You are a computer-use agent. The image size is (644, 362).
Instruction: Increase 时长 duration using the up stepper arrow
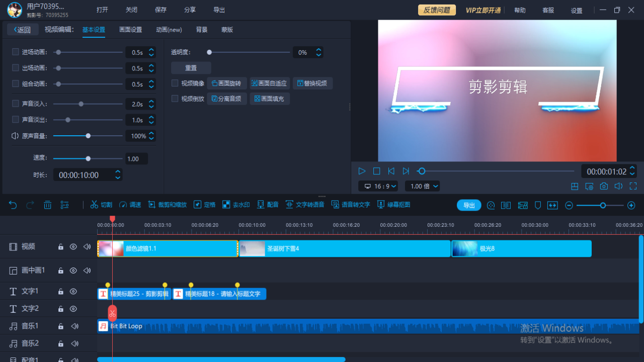117,171
